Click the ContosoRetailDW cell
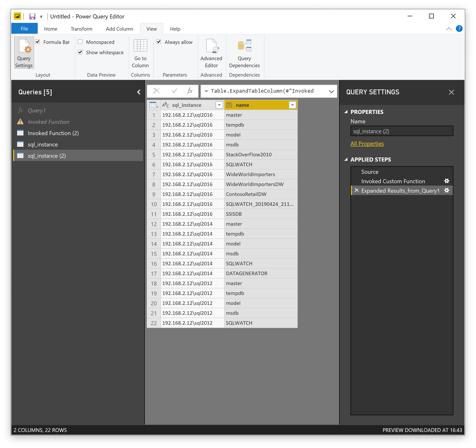 pos(261,194)
